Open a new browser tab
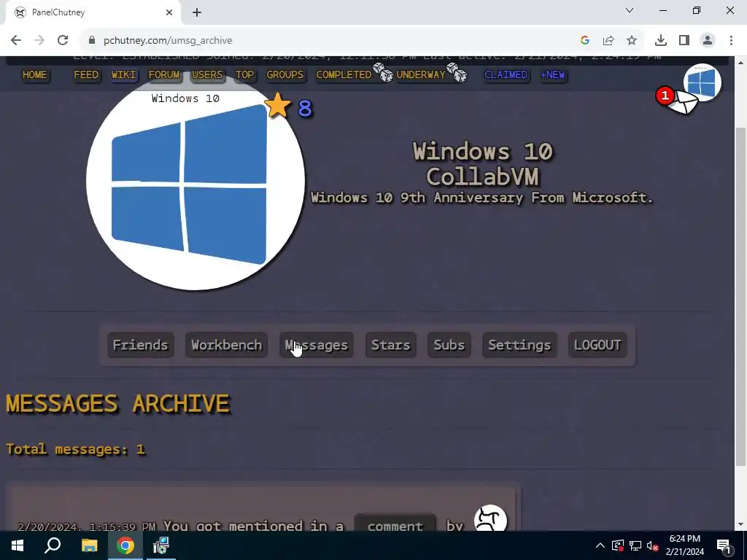747x560 pixels. tap(197, 13)
